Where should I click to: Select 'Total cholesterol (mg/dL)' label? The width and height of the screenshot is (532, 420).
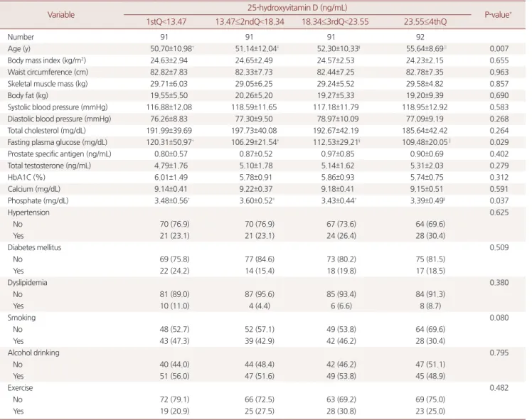coord(46,131)
